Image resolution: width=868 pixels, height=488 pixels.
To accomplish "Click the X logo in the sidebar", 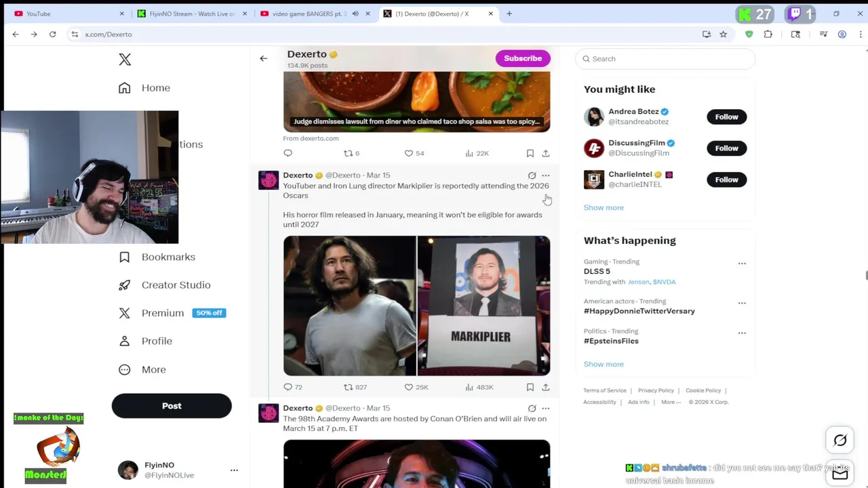I will tap(125, 60).
